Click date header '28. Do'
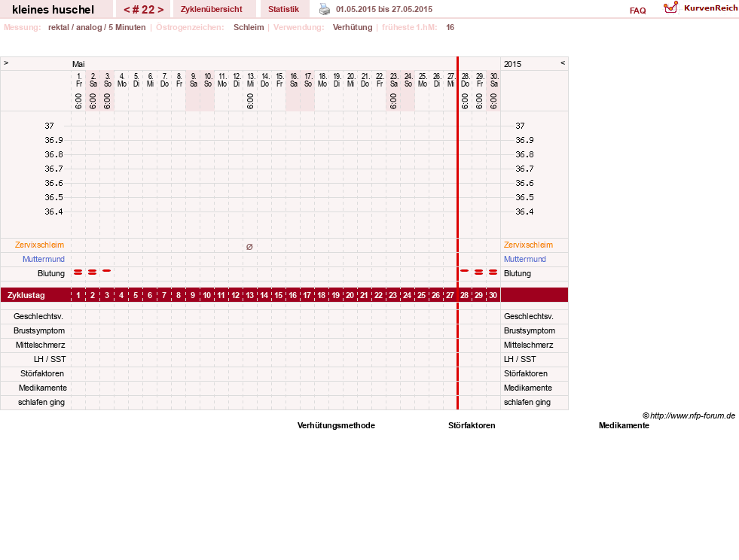739x560 pixels. point(466,80)
